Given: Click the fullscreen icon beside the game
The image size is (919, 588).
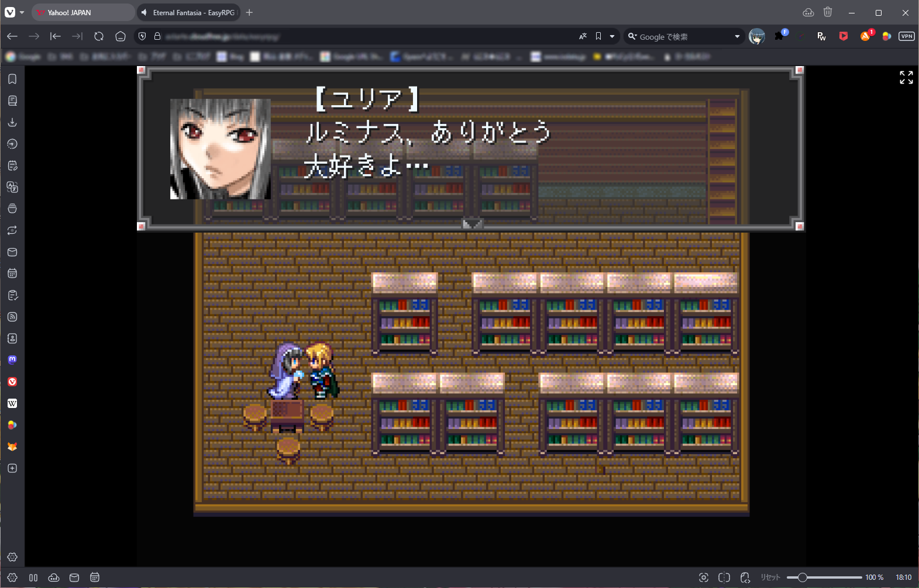Looking at the screenshot, I should pyautogui.click(x=906, y=77).
